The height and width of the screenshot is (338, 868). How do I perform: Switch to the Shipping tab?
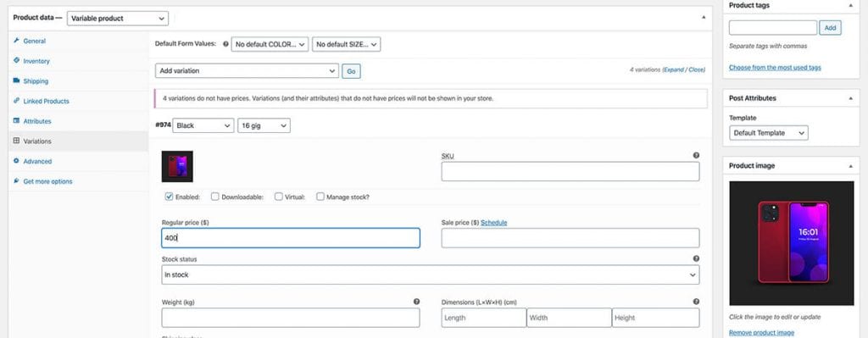click(x=36, y=80)
